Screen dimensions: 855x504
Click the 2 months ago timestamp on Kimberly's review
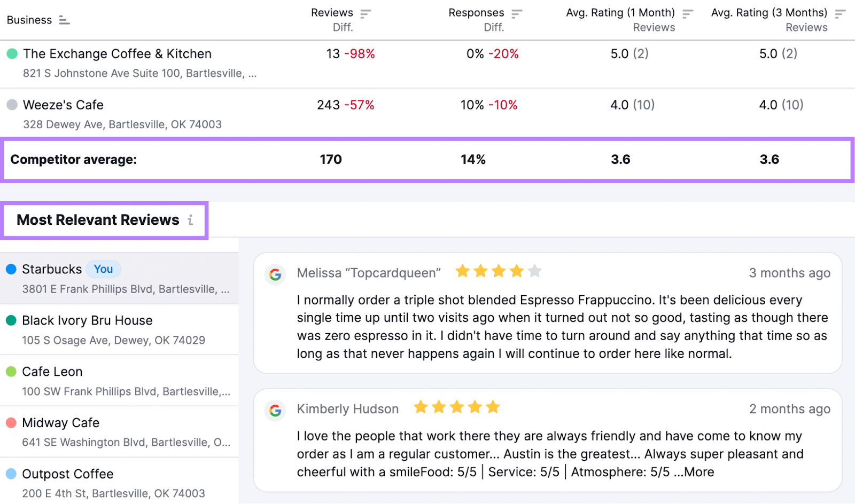[x=789, y=409]
